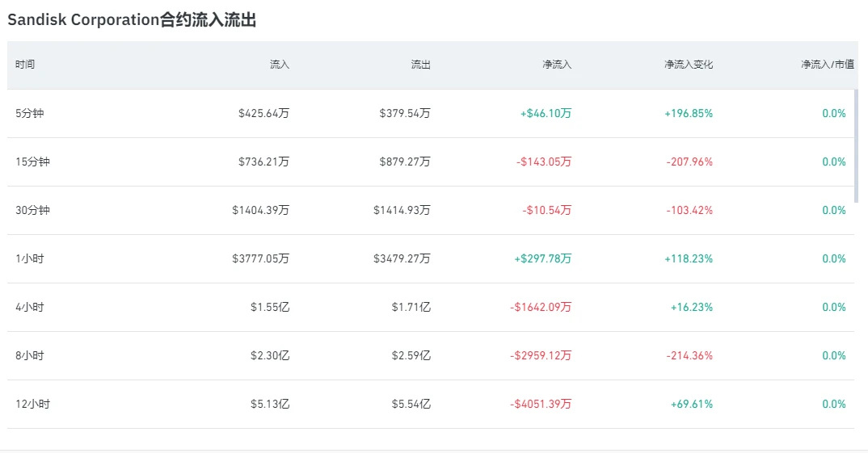Click net inflow -$10.54万
The image size is (868, 453).
pos(547,210)
